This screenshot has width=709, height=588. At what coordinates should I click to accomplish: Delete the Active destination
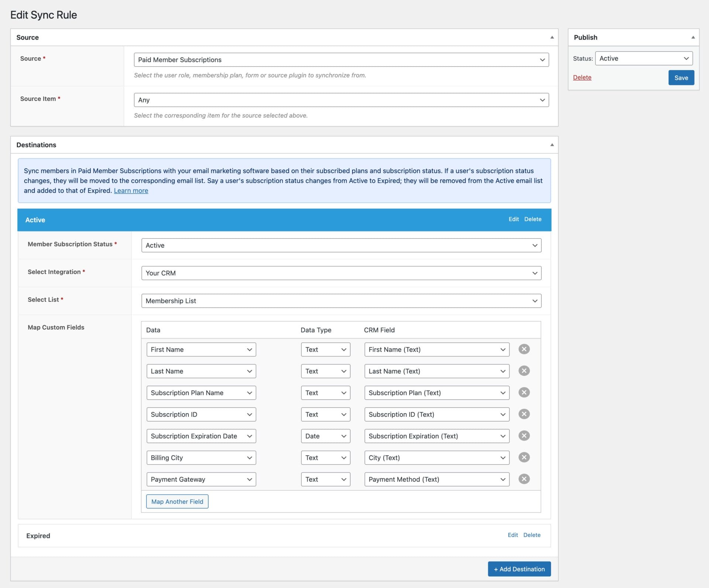(x=533, y=219)
